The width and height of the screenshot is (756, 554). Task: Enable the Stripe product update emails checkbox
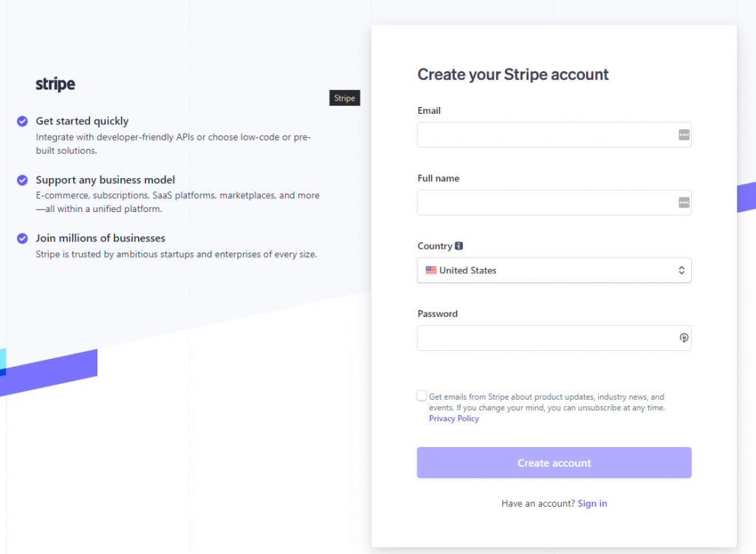pos(422,396)
